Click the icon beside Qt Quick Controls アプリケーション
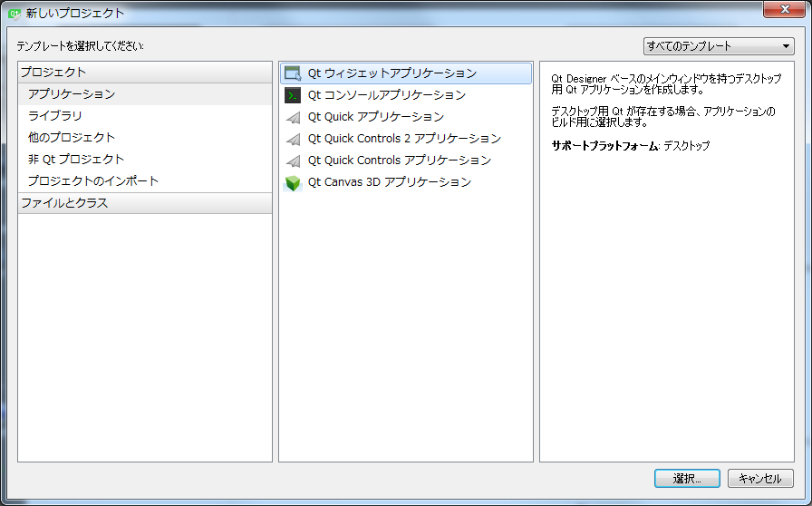The image size is (812, 506). (293, 161)
